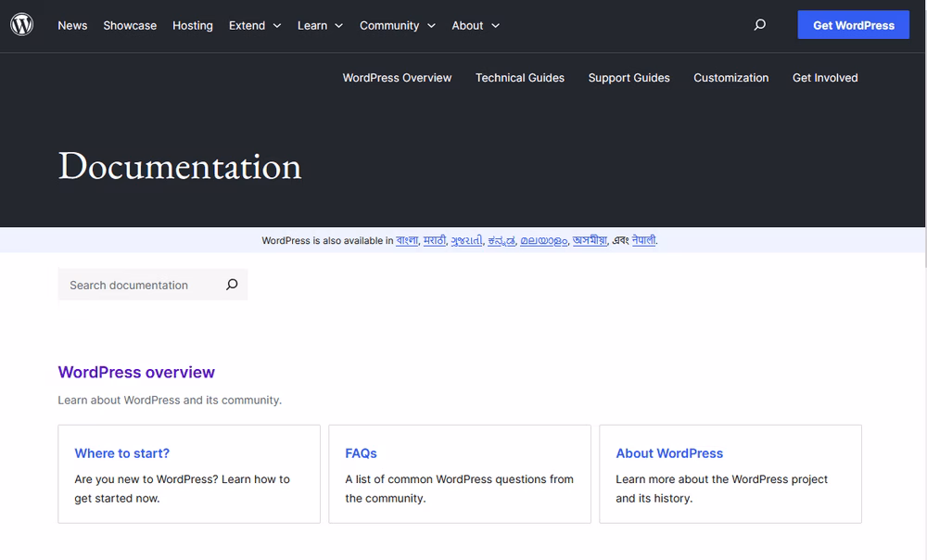
Task: Choose the Nepali नेपाली language link
Action: click(x=643, y=240)
